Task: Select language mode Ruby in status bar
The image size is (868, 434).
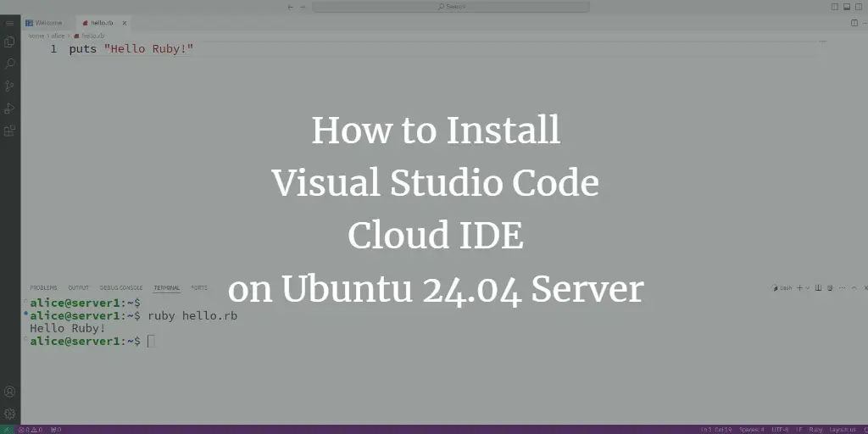Action: (x=815, y=430)
